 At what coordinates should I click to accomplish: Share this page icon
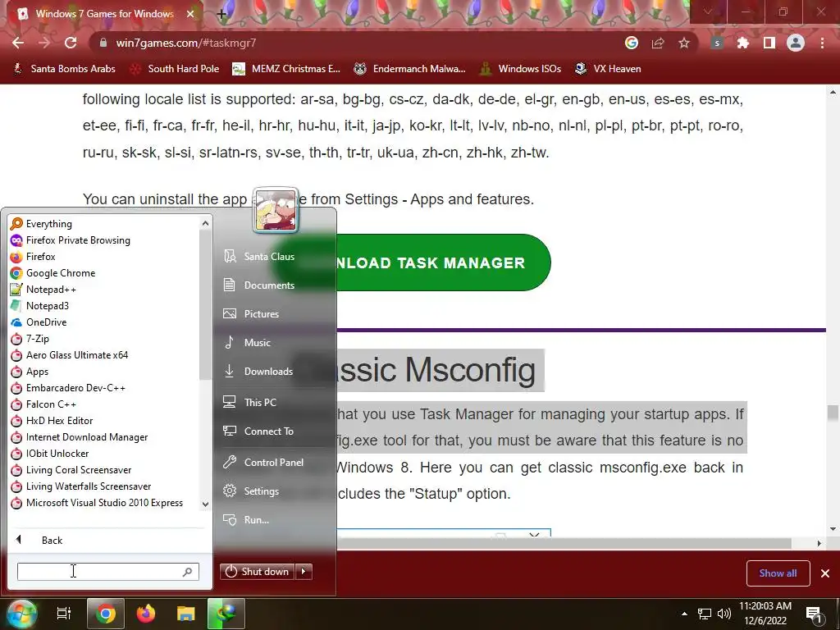pos(658,43)
